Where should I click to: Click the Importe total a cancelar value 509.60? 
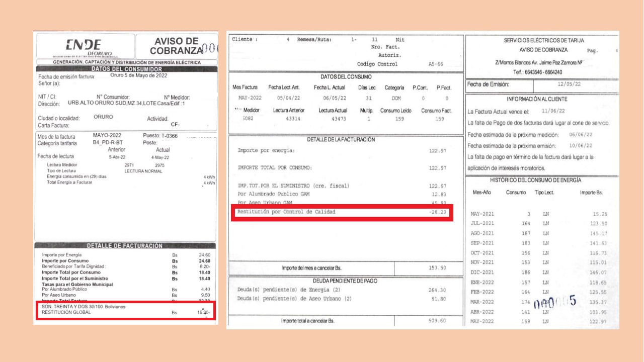437,321
